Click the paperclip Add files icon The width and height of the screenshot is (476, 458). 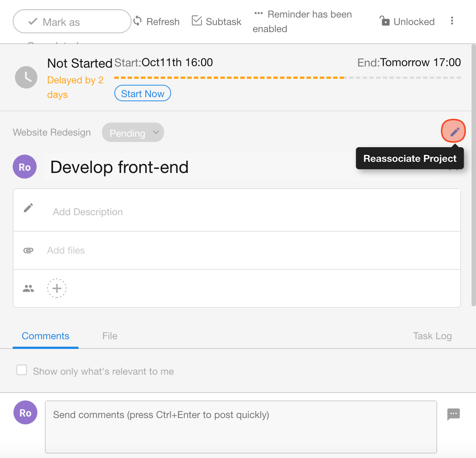[x=28, y=250]
